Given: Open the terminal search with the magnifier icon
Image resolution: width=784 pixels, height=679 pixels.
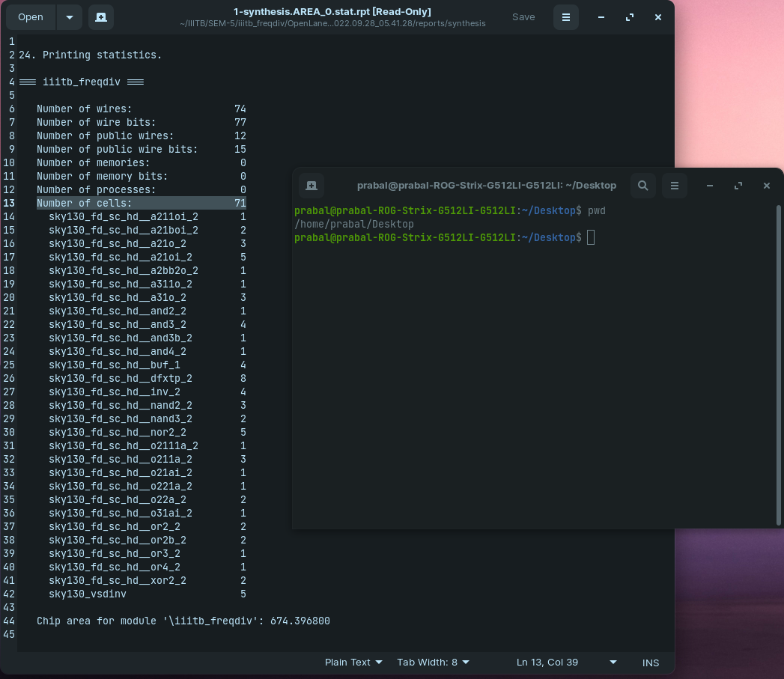Looking at the screenshot, I should pyautogui.click(x=642, y=185).
